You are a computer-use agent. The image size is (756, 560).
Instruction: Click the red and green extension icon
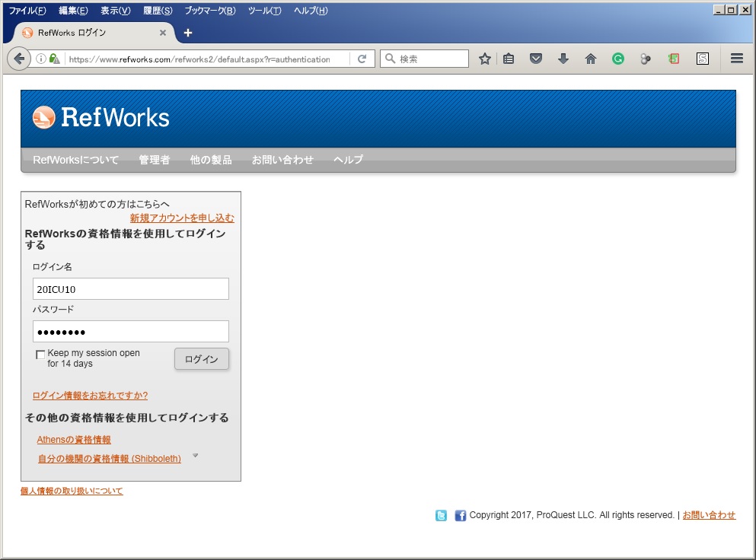point(674,59)
